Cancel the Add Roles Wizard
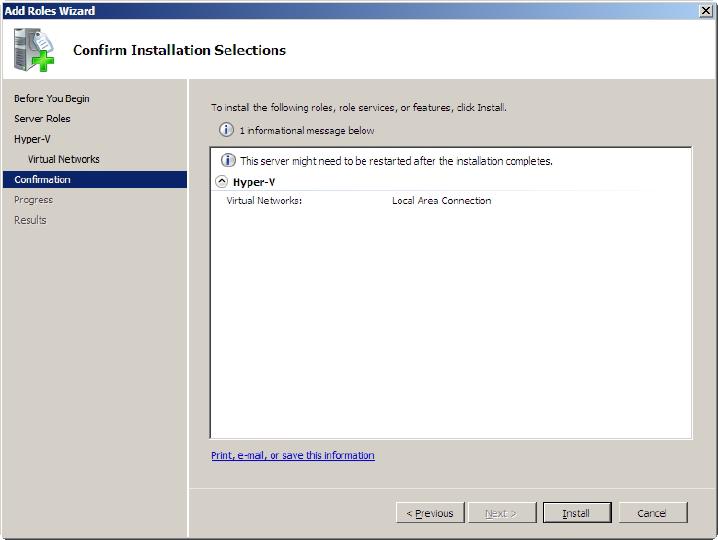The height and width of the screenshot is (540, 718). coord(653,513)
